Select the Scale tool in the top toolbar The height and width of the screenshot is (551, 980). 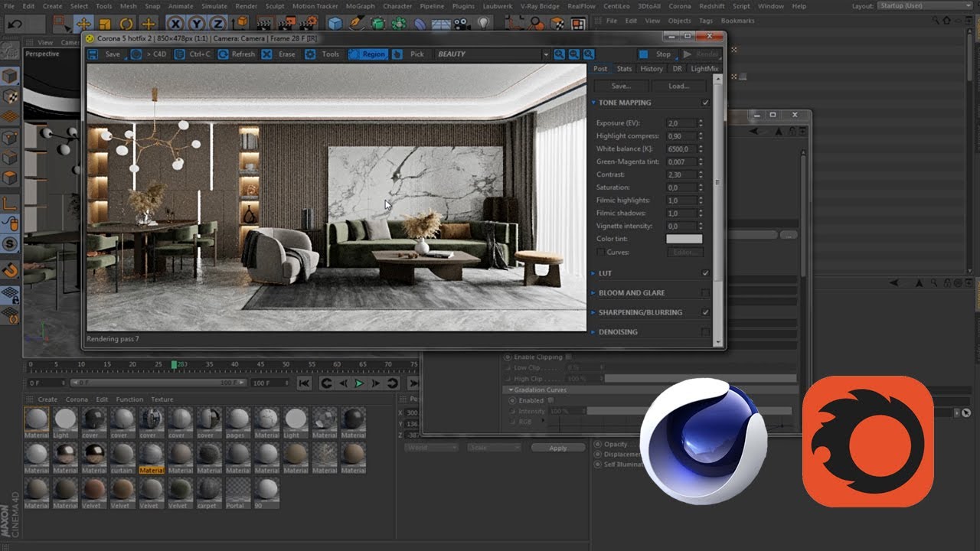[x=105, y=24]
